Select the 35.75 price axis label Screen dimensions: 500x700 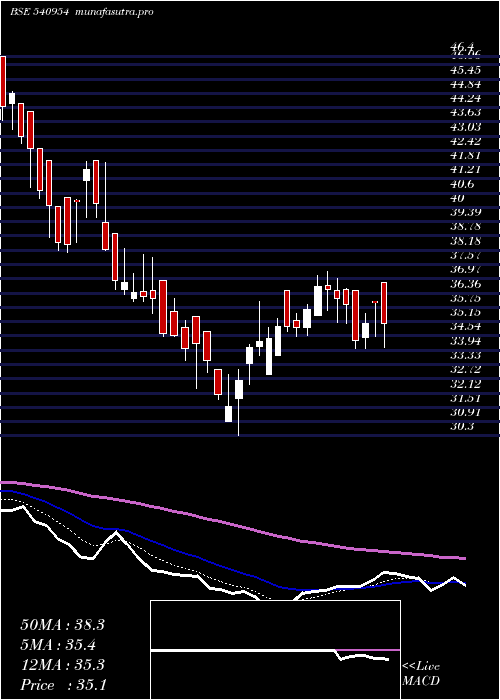tap(466, 298)
